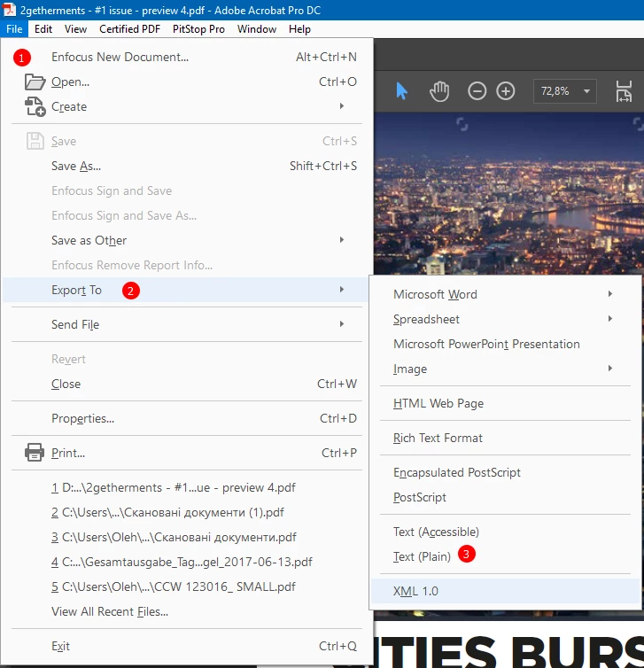Select Export To entry
644x668 pixels.
coord(186,290)
